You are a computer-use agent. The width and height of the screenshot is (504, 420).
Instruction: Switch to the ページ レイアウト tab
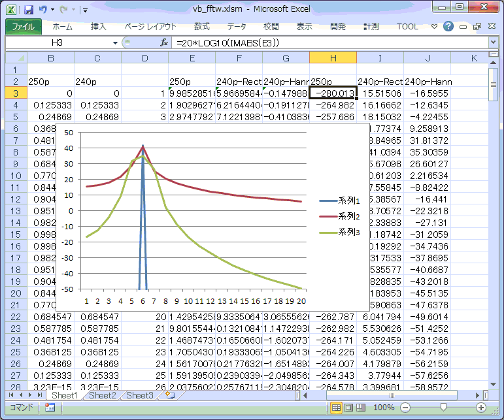tap(150, 26)
